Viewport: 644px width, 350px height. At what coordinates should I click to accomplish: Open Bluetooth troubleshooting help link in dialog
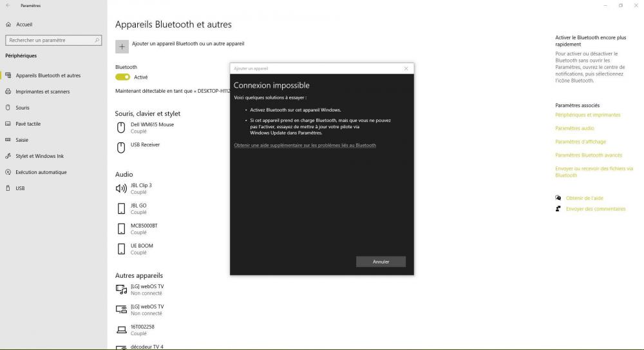pos(305,145)
